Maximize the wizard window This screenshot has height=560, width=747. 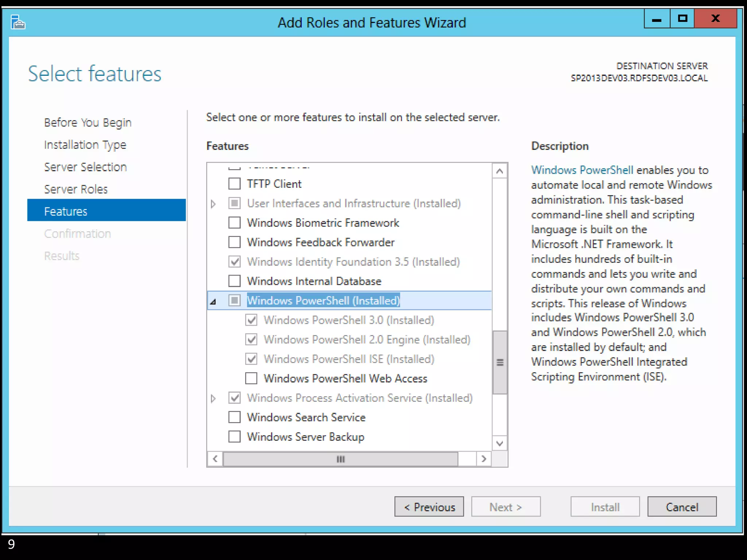click(682, 19)
